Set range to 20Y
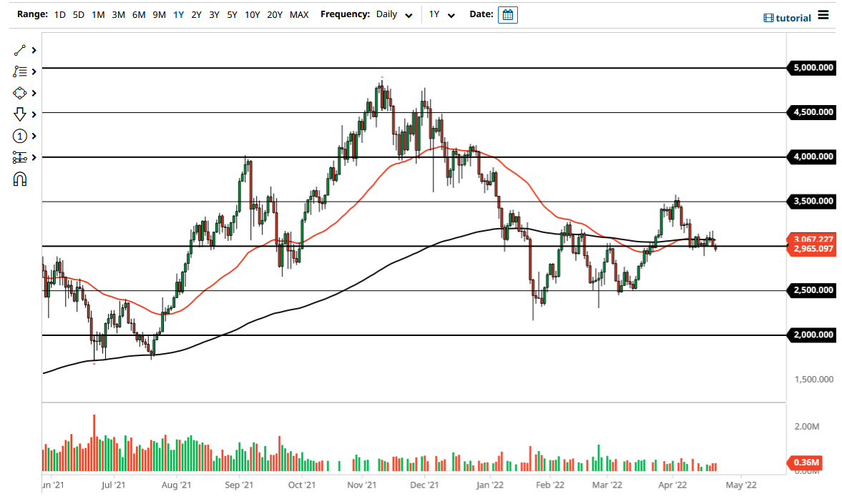Viewport: 842px width, 504px height. 275,15
